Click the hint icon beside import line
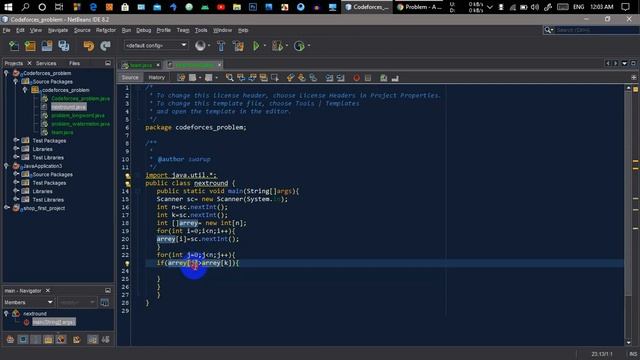Screen dimensions: 640x360 127,176
